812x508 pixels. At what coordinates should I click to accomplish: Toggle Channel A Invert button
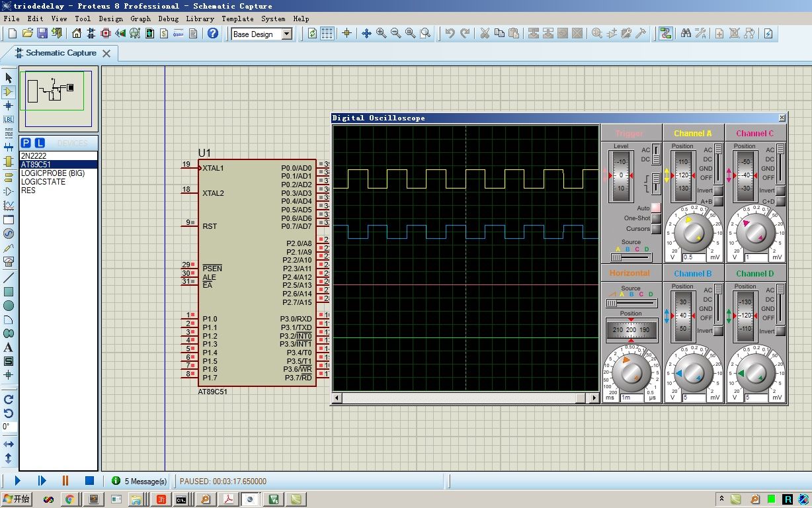click(x=718, y=190)
